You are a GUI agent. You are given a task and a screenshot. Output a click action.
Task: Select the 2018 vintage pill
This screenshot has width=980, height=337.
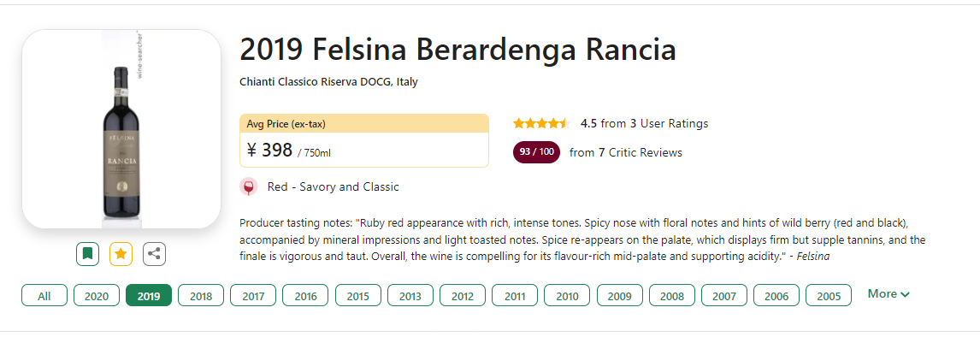tap(201, 296)
